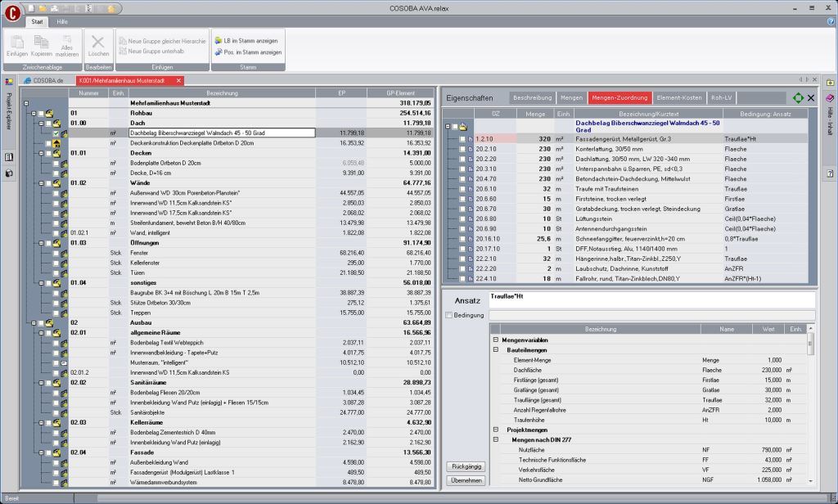Collapse the Mengenvariablen group
The height and width of the screenshot is (504, 838).
pos(495,340)
